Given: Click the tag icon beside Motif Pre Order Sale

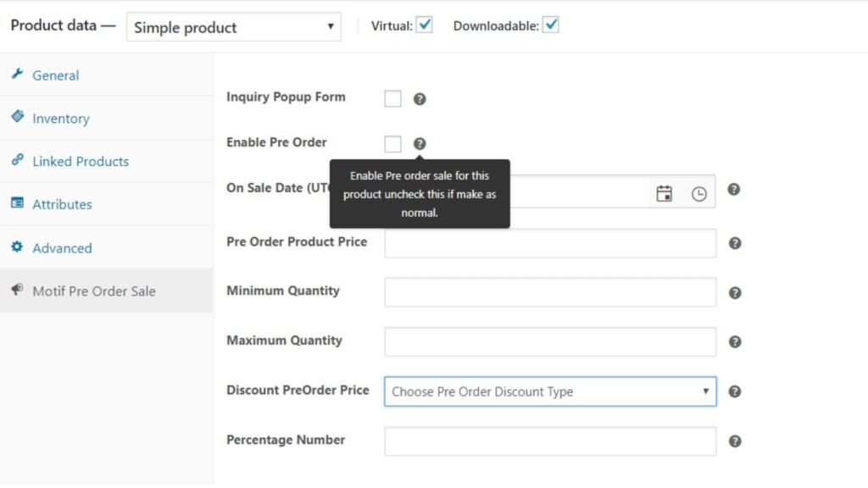Looking at the screenshot, I should pyautogui.click(x=17, y=291).
